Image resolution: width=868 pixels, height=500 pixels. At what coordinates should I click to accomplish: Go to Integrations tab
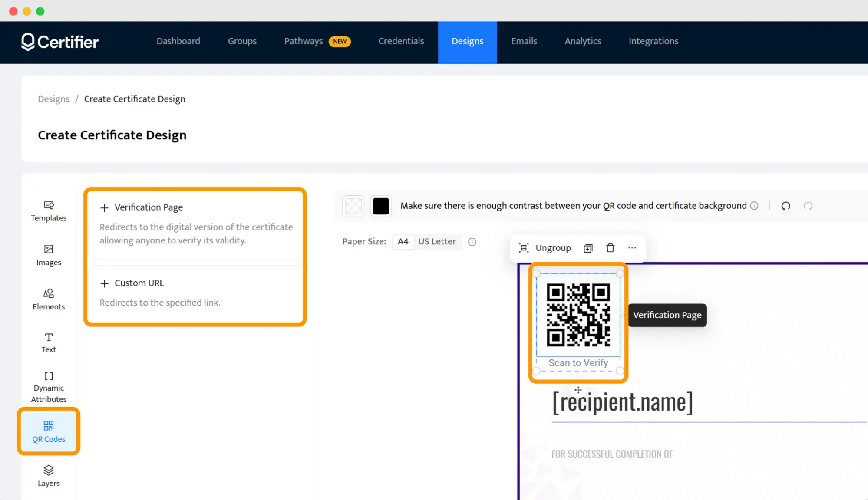pos(653,41)
